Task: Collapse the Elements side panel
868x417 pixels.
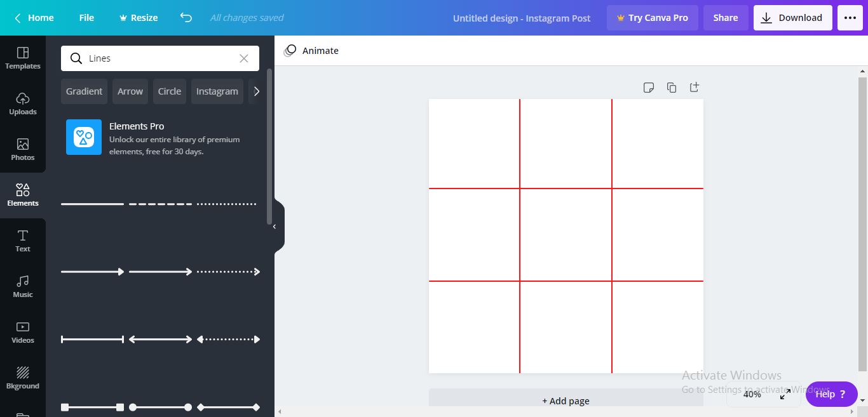Action: pos(275,226)
